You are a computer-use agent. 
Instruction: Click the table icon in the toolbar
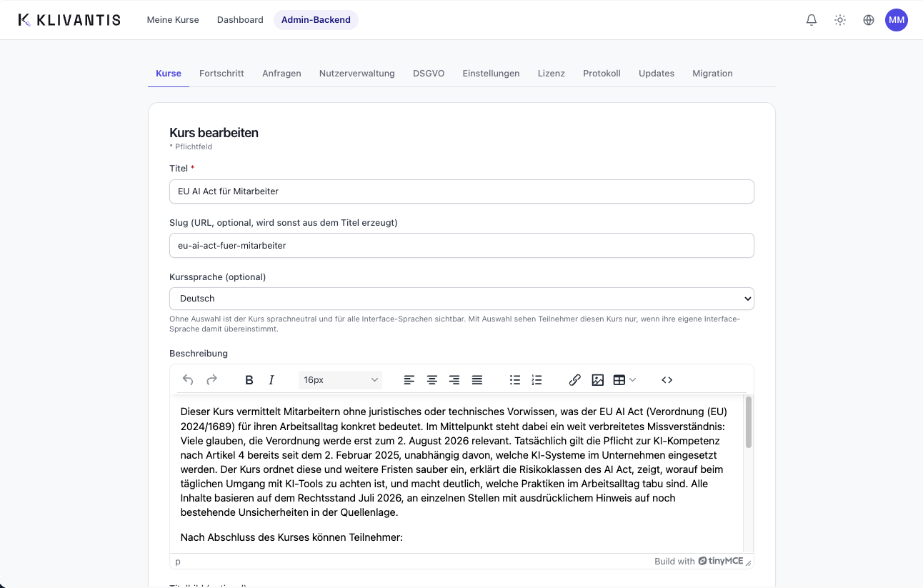tap(619, 380)
